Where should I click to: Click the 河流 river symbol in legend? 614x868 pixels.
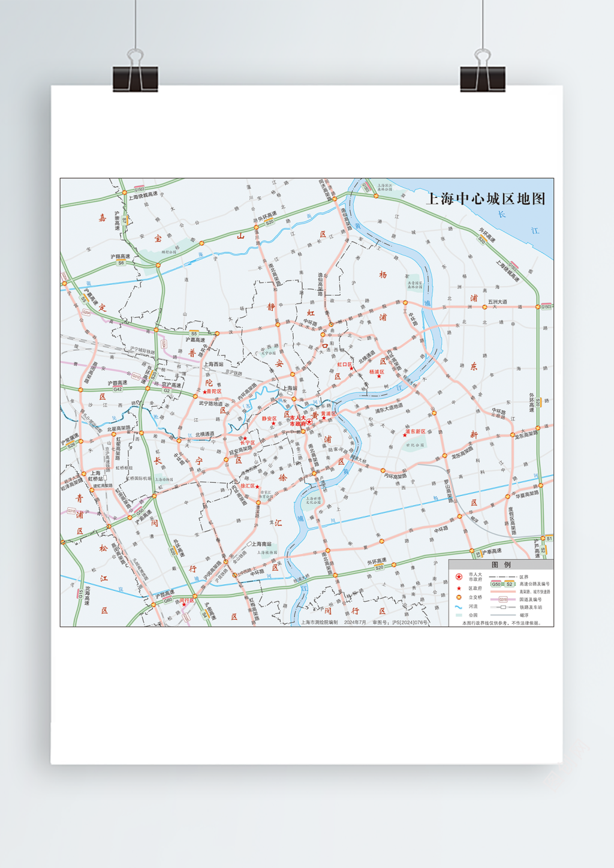(459, 606)
